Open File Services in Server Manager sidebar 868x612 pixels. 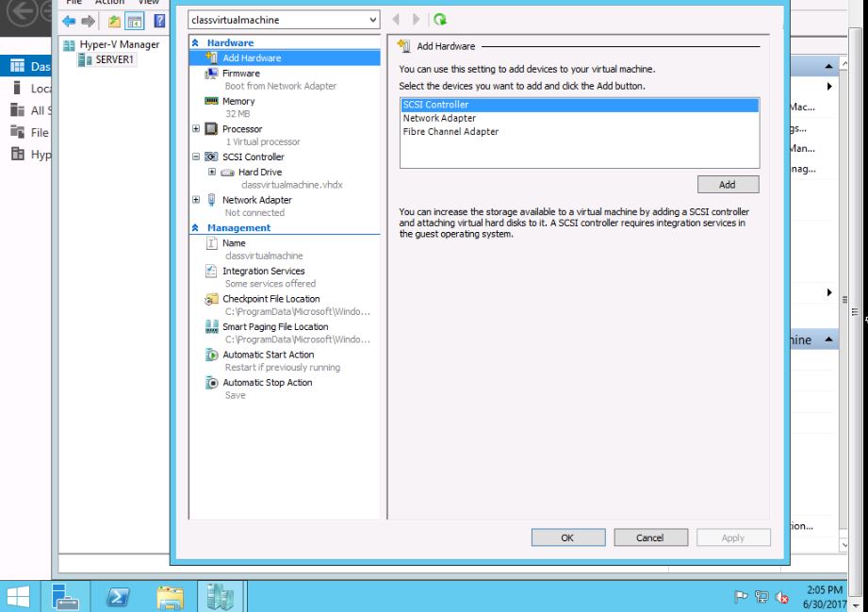(26, 132)
